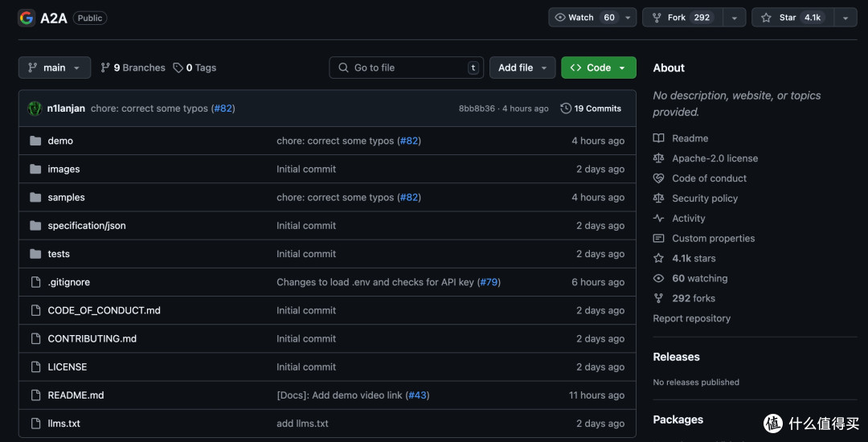Screen dimensions: 868x442
Task: Open pull request #79 link
Action: 489,282
